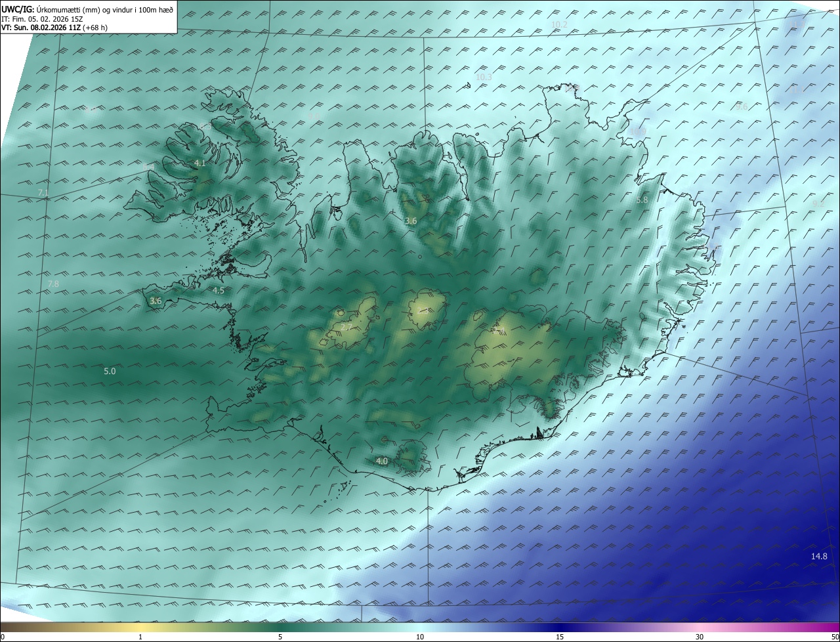Image resolution: width=840 pixels, height=642 pixels.
Task: Click the color scale tick label 5
Action: point(280,637)
